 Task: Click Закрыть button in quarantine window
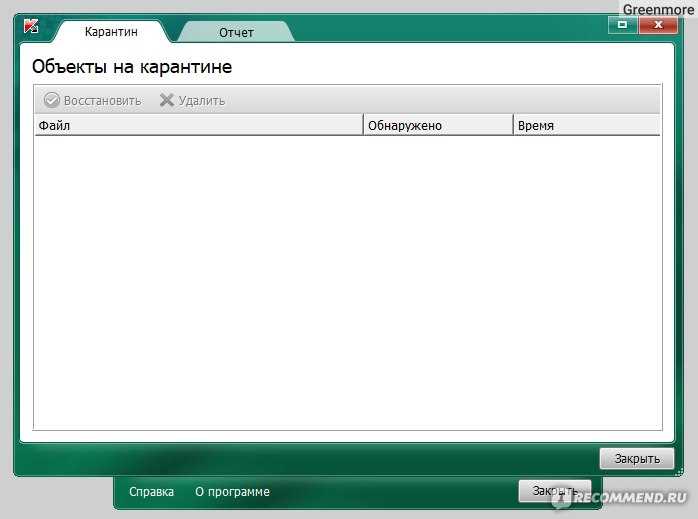coord(637,458)
